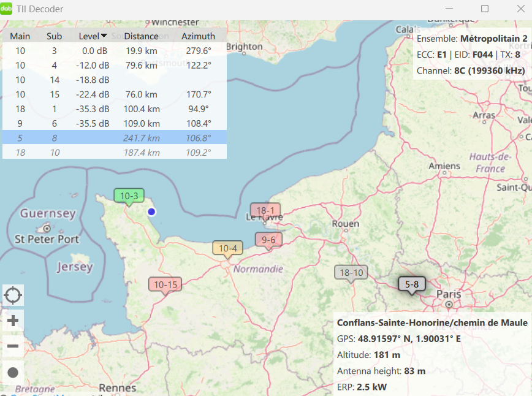Select row with distance 187.4 km
532x396 pixels.
point(115,153)
